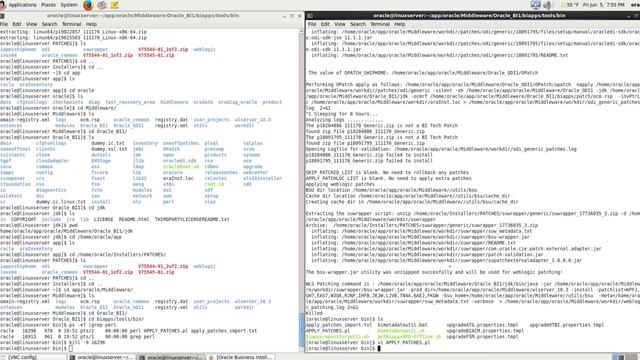Viewport: 640px width, 360px height.
Task: Open the mail client launcher icon
Action: pos(102,5)
